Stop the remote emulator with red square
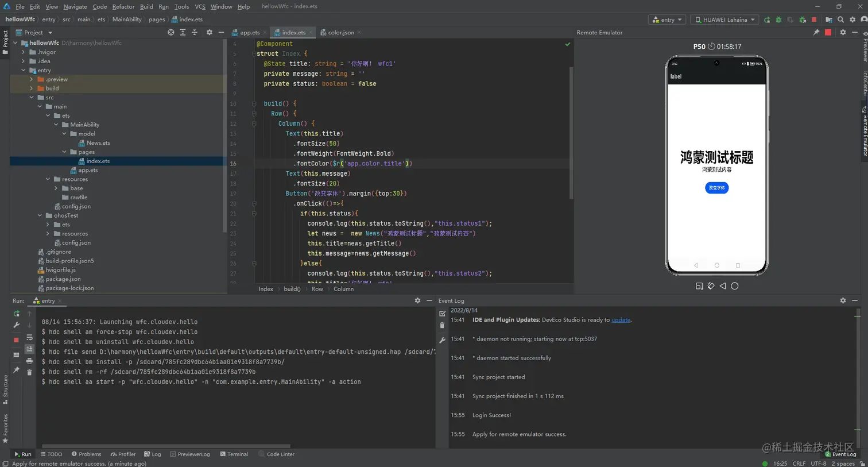Screen dimensions: 868x467 tap(828, 33)
